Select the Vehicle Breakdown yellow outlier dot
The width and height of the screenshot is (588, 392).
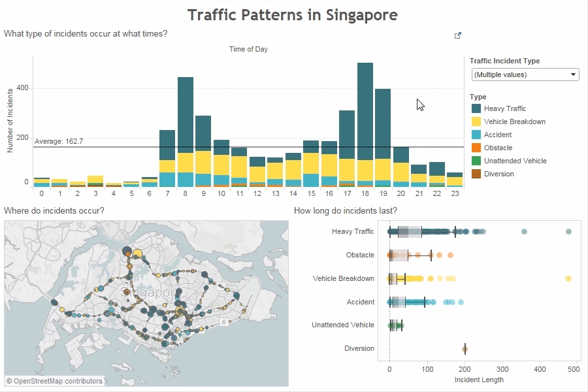[568, 279]
